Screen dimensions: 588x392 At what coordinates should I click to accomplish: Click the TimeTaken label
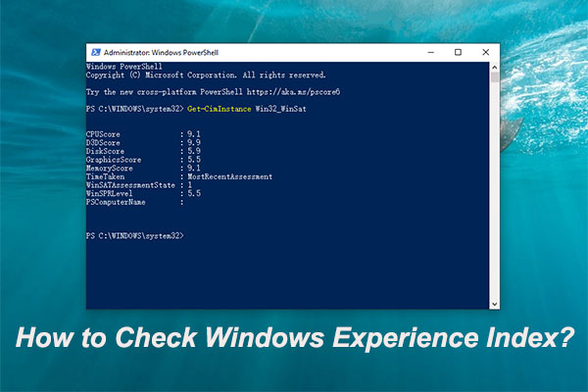[105, 176]
